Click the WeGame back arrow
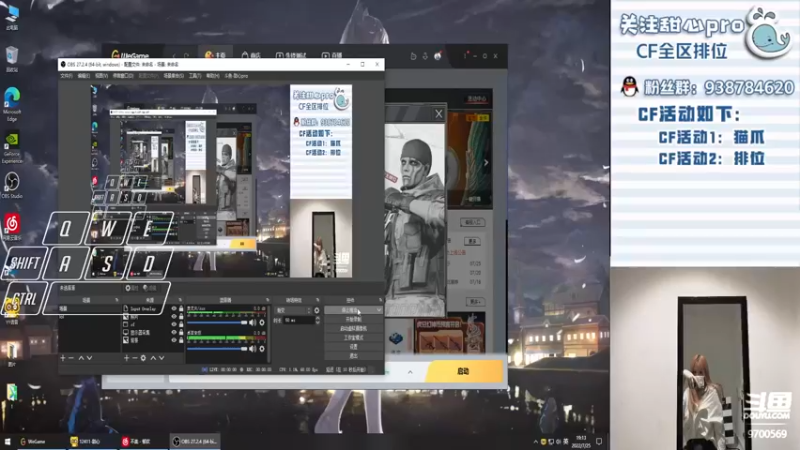The height and width of the screenshot is (450, 800). click(174, 56)
